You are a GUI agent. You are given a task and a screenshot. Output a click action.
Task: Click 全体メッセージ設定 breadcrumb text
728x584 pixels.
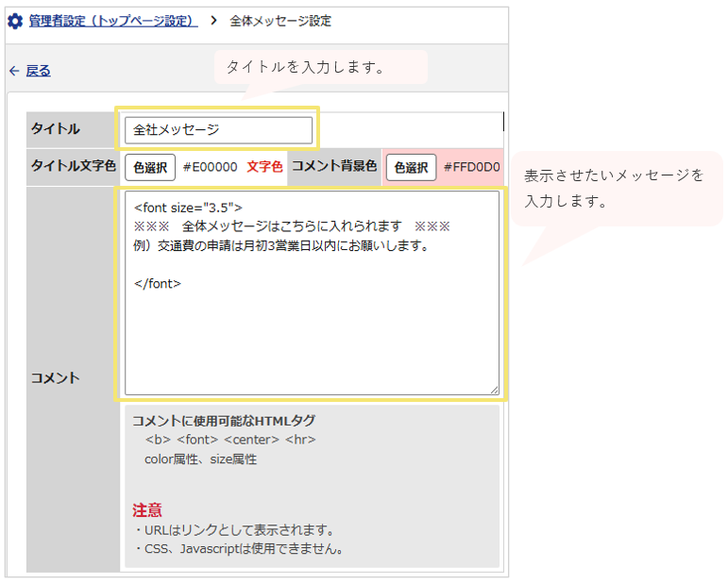pyautogui.click(x=280, y=21)
